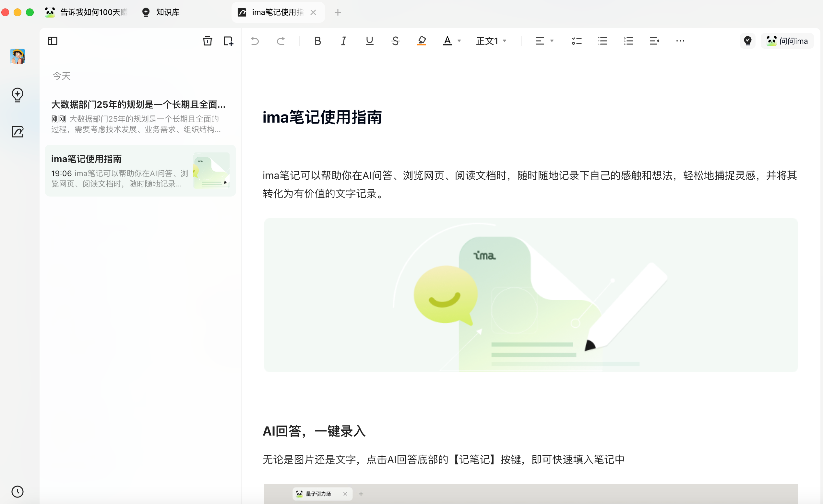This screenshot has width=823, height=504.
Task: Toggle italic formatting
Action: pos(343,41)
